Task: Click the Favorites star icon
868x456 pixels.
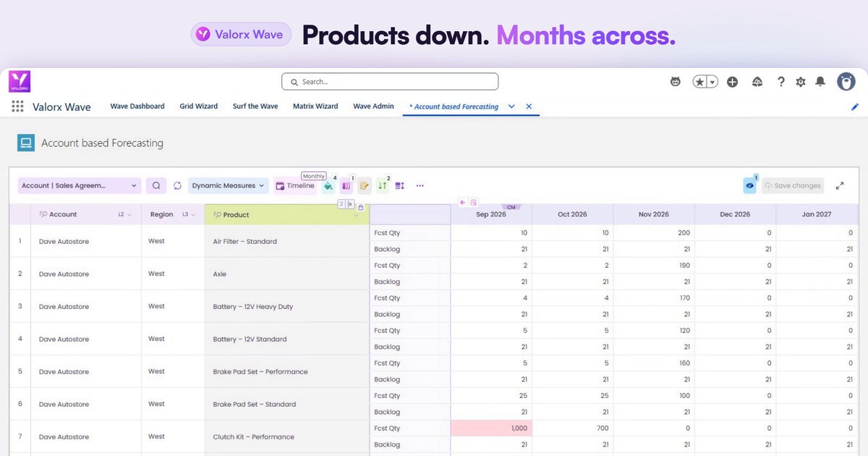Action: 699,82
